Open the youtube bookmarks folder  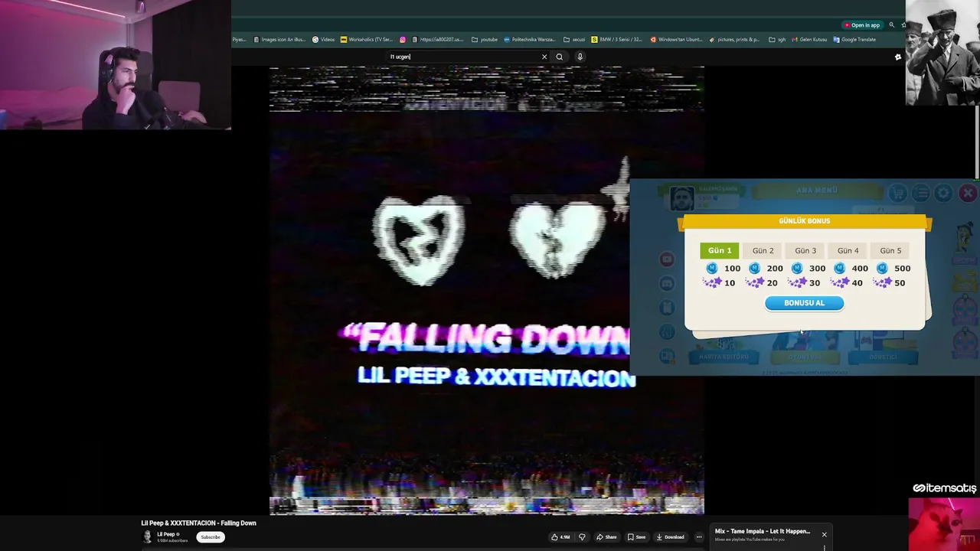pyautogui.click(x=485, y=40)
